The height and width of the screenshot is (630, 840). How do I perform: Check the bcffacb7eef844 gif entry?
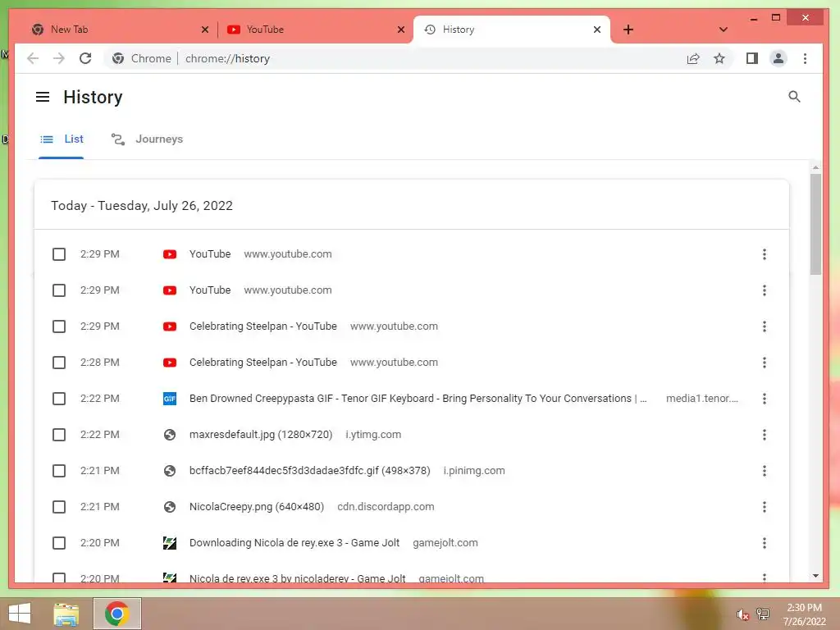click(x=59, y=471)
